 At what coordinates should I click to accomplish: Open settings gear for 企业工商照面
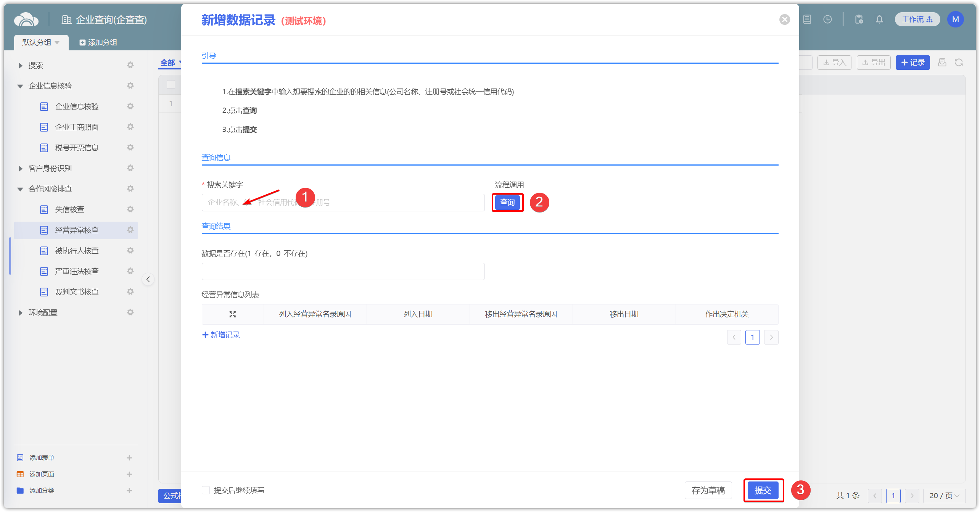pos(130,127)
